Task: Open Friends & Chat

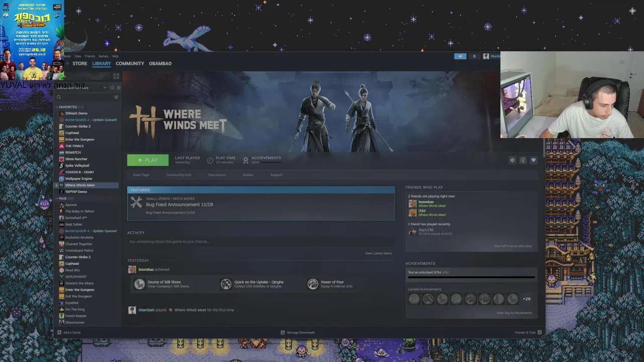Action: click(528, 332)
